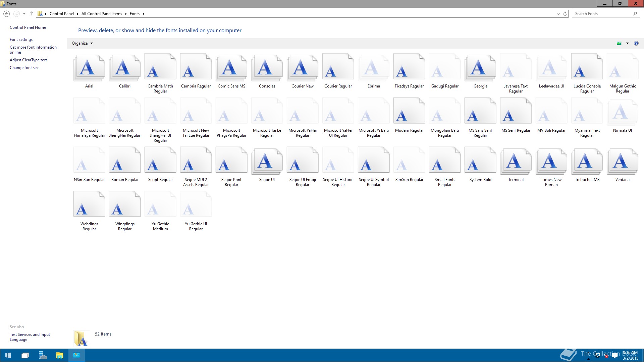This screenshot has width=644, height=362.
Task: Open File Explorer from the taskbar
Action: pyautogui.click(x=59, y=355)
